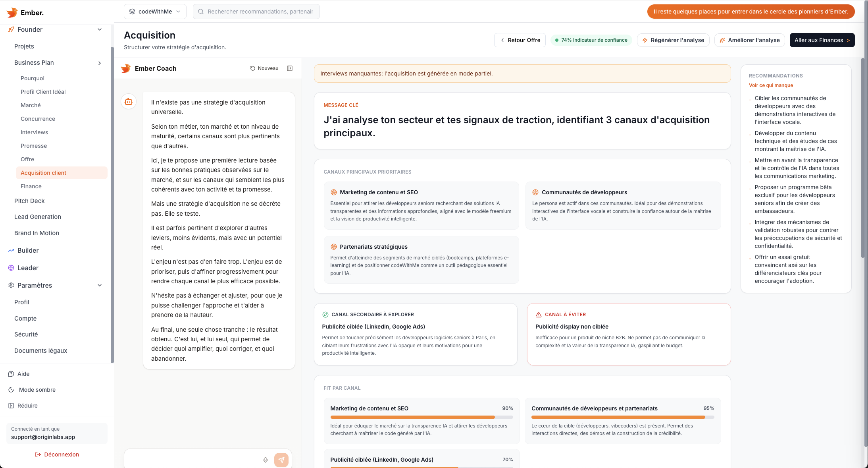Screen dimensions: 868x468
Task: Switch to the Finance section
Action: (x=31, y=186)
